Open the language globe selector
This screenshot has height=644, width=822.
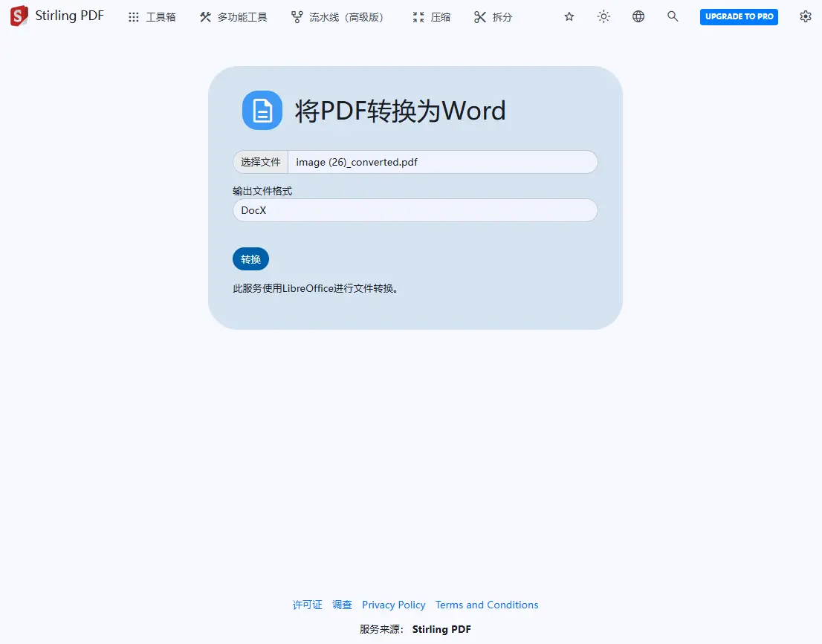[x=638, y=16]
